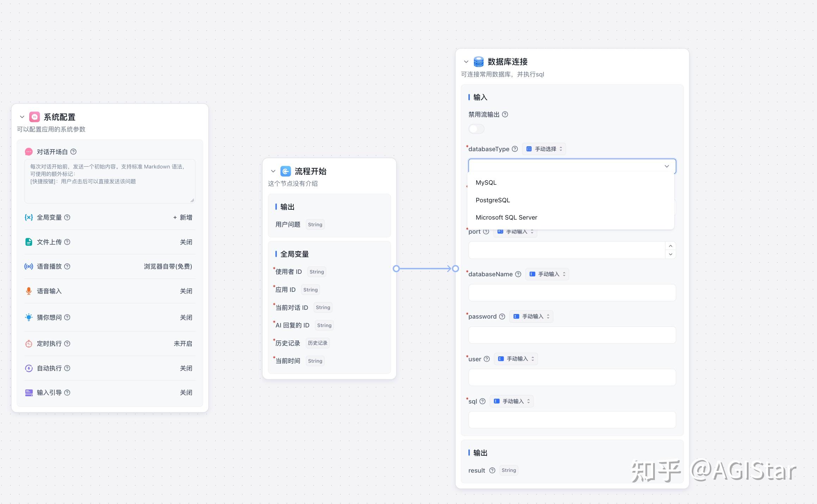Open the 语音输入 setting showing 关闭

(186, 291)
